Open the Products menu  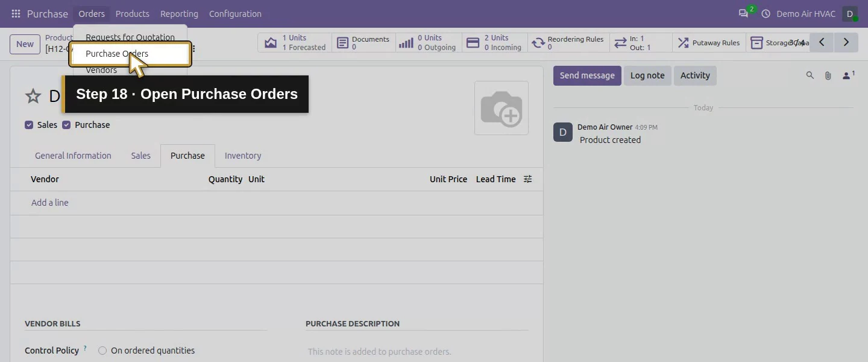133,14
